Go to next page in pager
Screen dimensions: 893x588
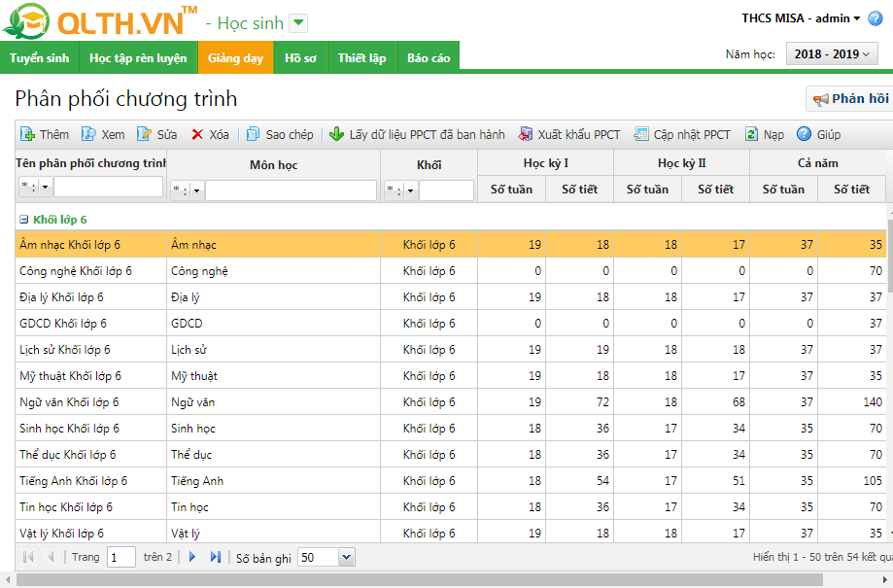pos(192,557)
